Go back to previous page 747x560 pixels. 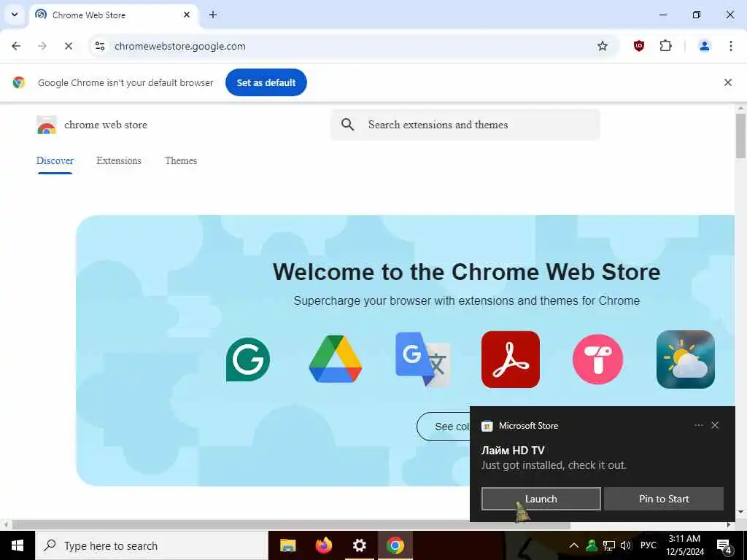pyautogui.click(x=16, y=46)
